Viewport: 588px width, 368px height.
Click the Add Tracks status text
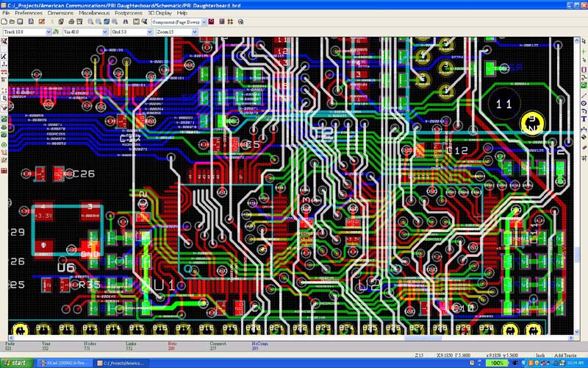(x=565, y=355)
